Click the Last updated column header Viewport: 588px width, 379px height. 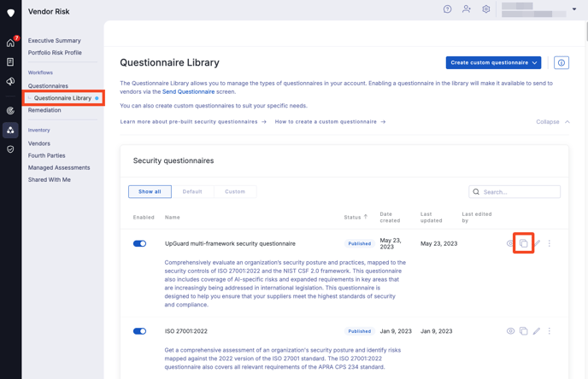click(x=432, y=217)
